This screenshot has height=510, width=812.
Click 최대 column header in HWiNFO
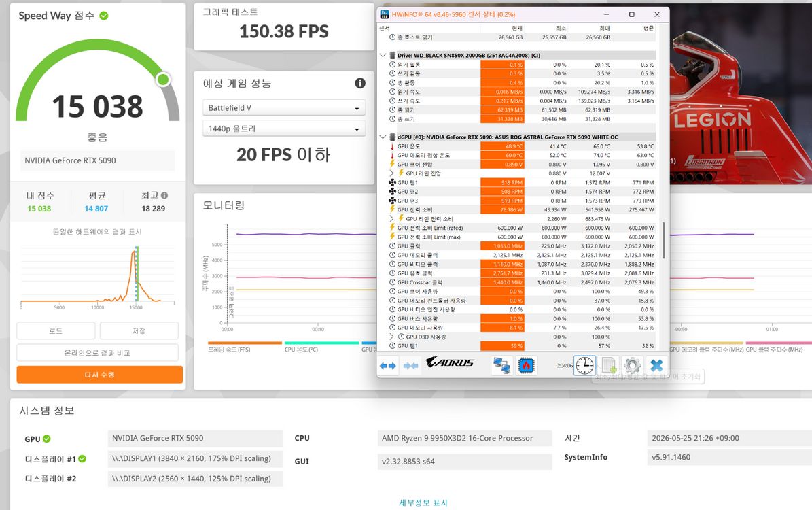tap(604, 28)
